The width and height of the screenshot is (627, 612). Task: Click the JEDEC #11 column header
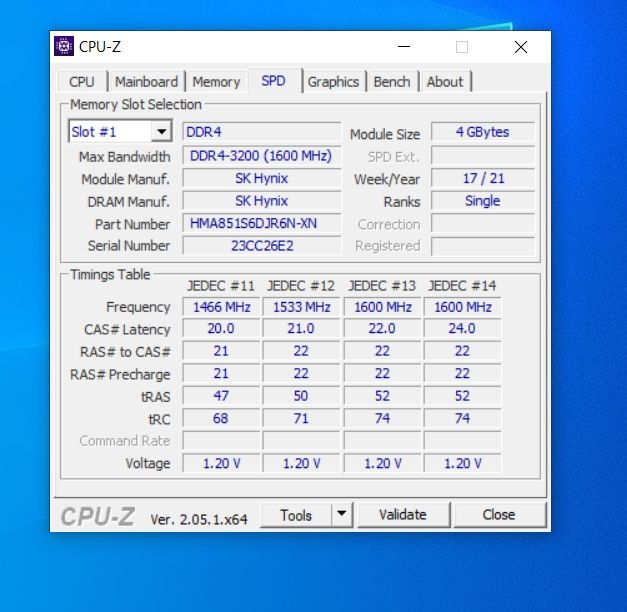(221, 286)
